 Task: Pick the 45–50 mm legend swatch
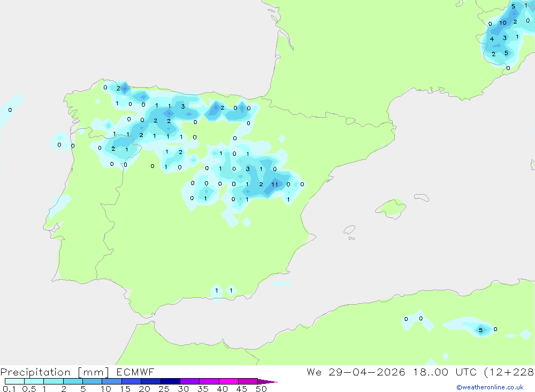248,381
